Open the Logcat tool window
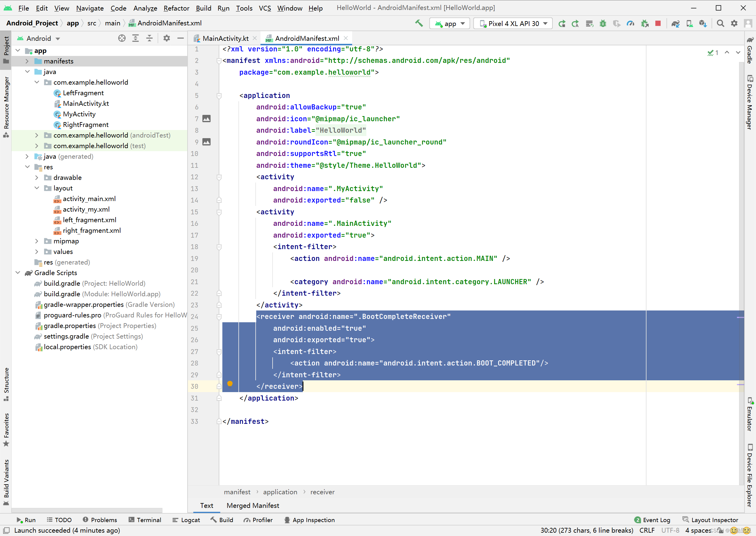This screenshot has width=756, height=536. tap(186, 520)
